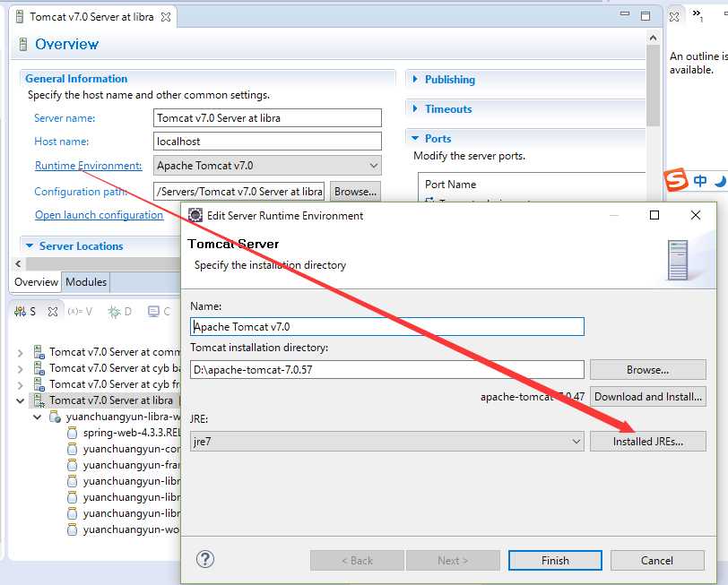
Task: Click the Configuration path text field
Action: coord(238,191)
